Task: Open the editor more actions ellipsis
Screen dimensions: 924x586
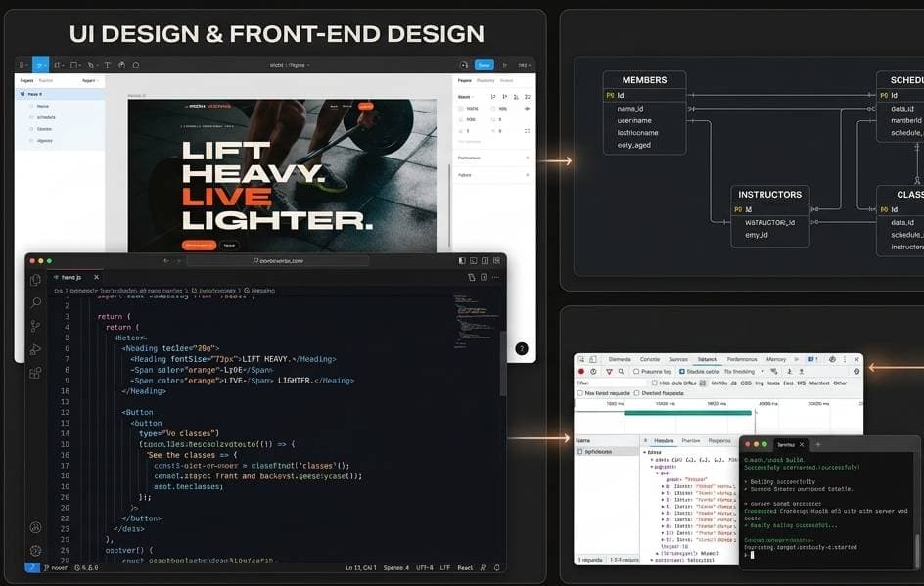Action: [x=495, y=277]
